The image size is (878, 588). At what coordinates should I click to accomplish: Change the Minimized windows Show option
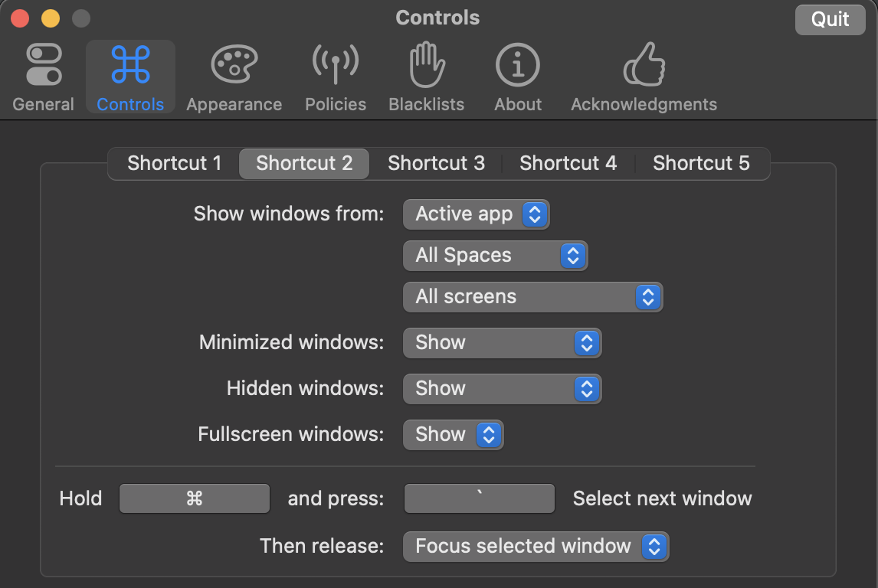(503, 343)
